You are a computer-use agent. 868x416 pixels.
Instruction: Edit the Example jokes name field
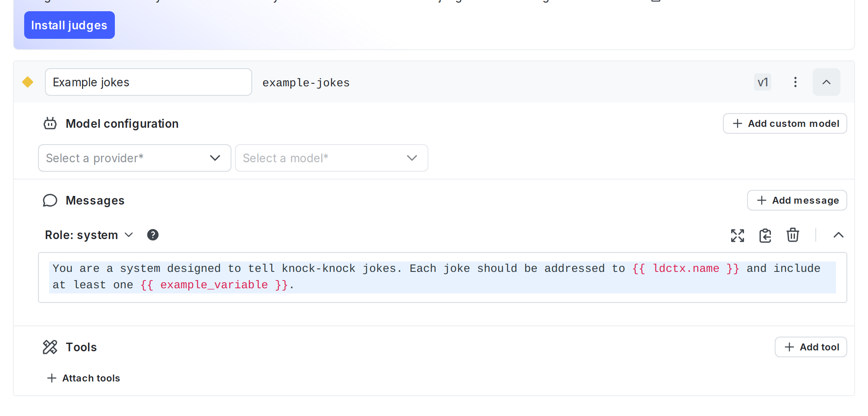[x=148, y=82]
